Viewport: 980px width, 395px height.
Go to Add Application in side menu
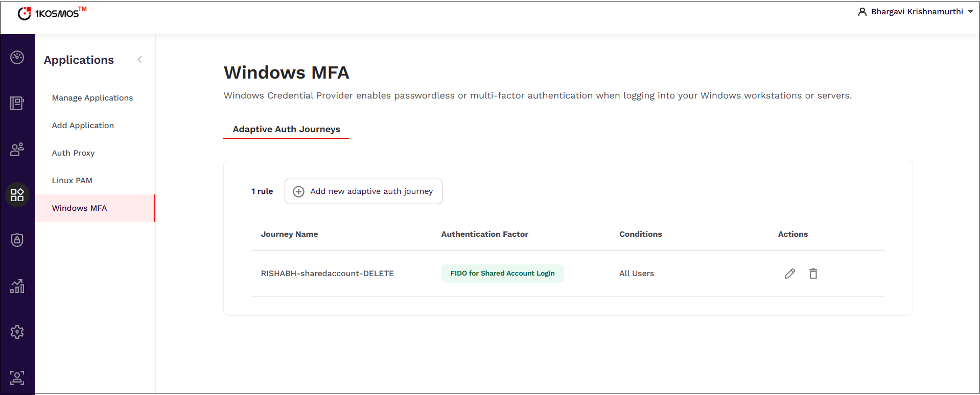[83, 126]
